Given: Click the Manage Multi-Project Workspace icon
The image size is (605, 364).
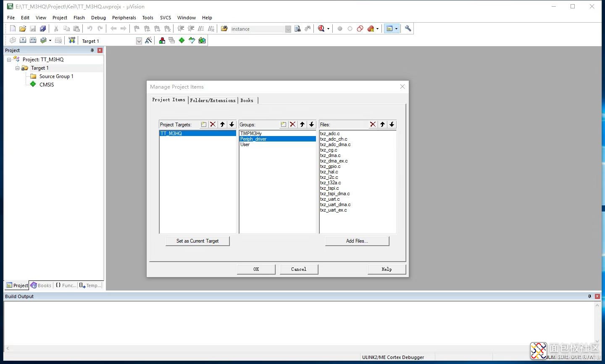Looking at the screenshot, I should click(172, 40).
